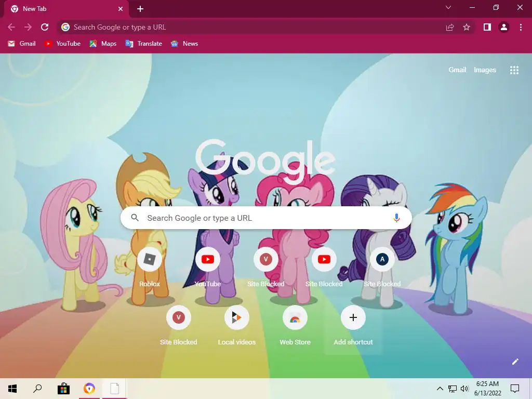Open the Windows Start menu
This screenshot has width=532, height=399.
click(x=12, y=389)
